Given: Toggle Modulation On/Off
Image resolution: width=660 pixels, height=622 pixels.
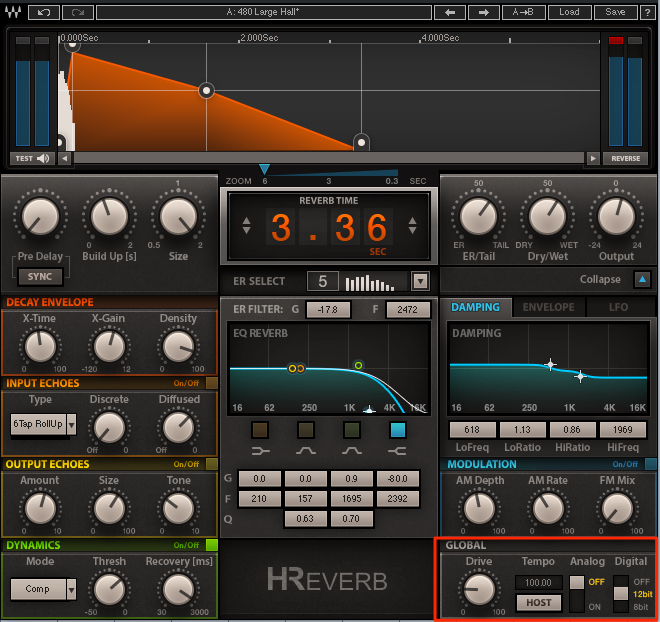Looking at the screenshot, I should 651,464.
